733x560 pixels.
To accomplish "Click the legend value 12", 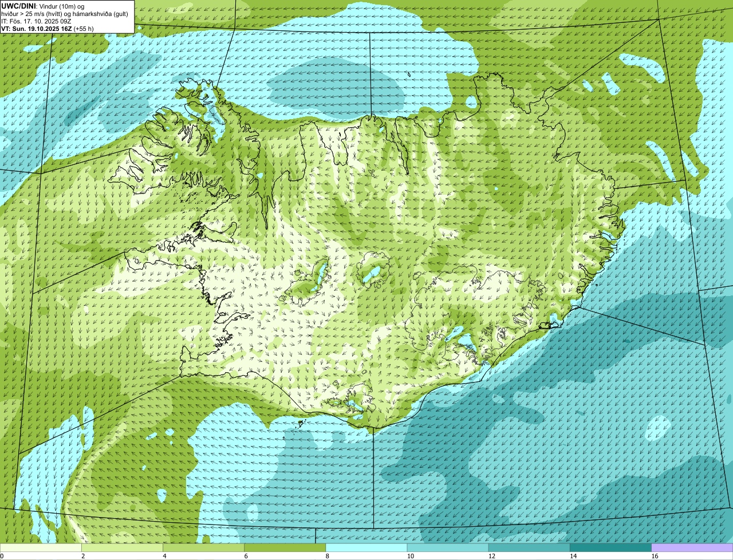I will (x=491, y=556).
